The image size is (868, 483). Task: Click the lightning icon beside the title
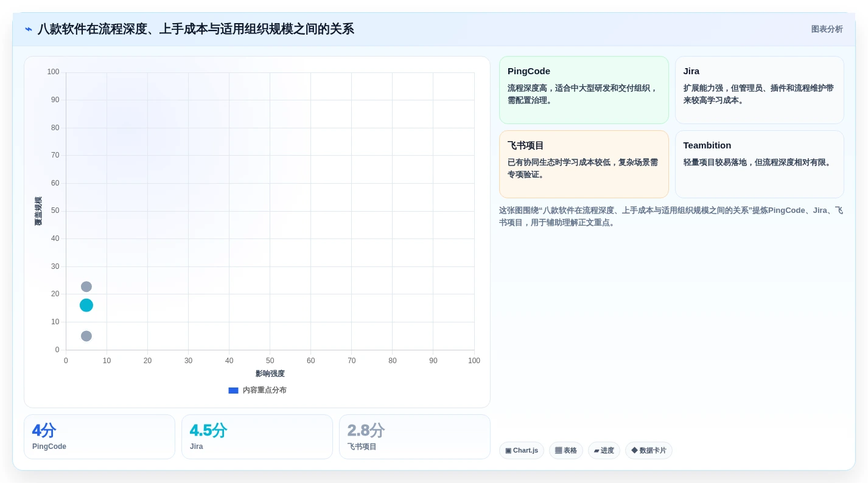(29, 29)
